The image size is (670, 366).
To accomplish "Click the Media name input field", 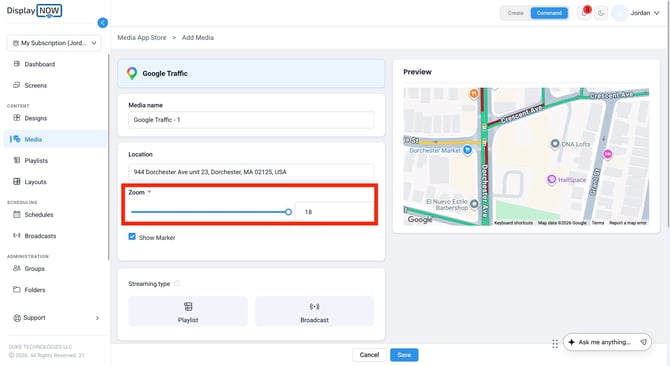I will pos(251,120).
